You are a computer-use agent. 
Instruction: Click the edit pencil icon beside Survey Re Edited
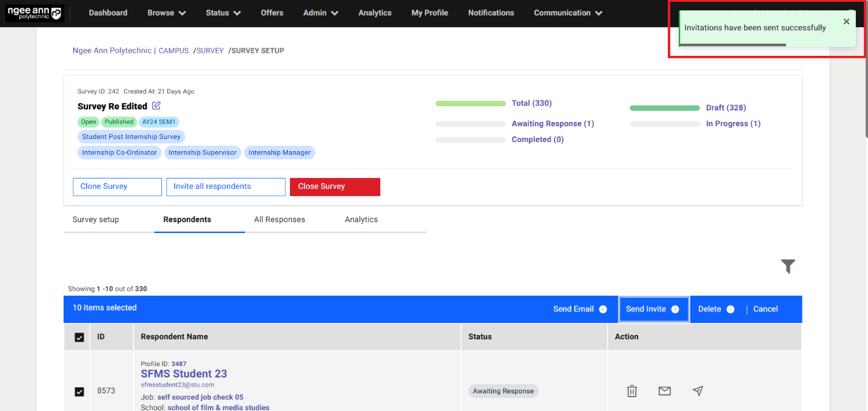156,106
